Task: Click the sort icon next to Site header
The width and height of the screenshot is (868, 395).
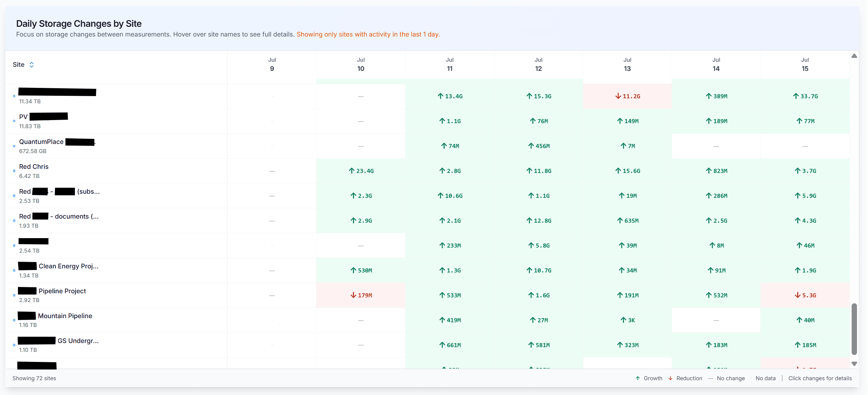Action: tap(32, 65)
